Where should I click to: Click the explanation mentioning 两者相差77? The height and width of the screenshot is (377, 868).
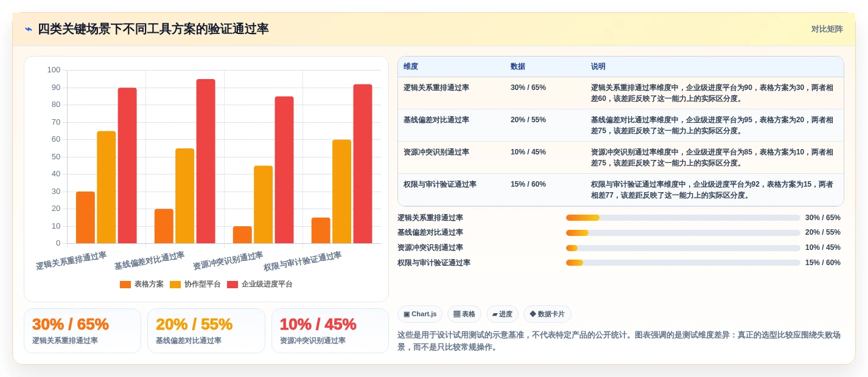712,190
